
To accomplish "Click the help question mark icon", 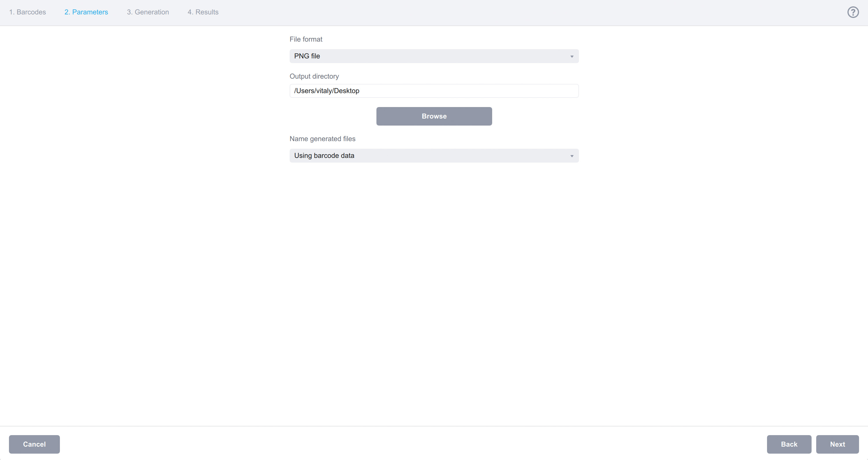I will coord(853,12).
